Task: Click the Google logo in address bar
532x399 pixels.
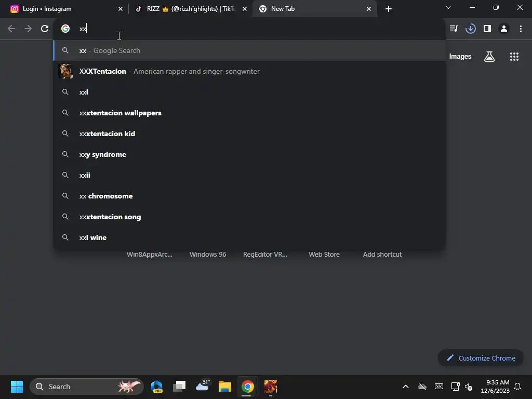Action: point(65,29)
